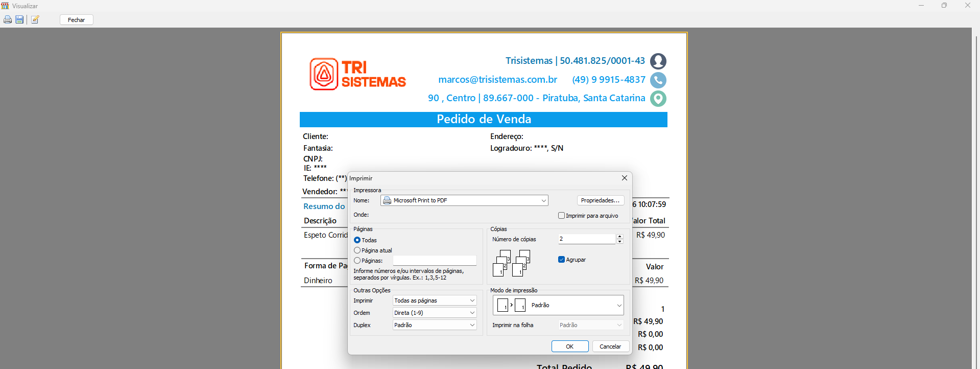Increase number of copies with up arrow
This screenshot has height=369, width=980.
click(619, 237)
